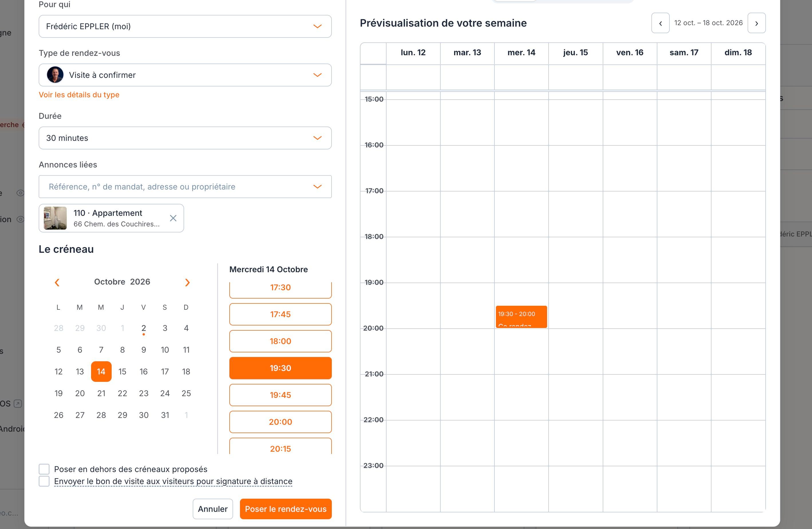Remove the linked 110 Appartement listing

tap(173, 218)
